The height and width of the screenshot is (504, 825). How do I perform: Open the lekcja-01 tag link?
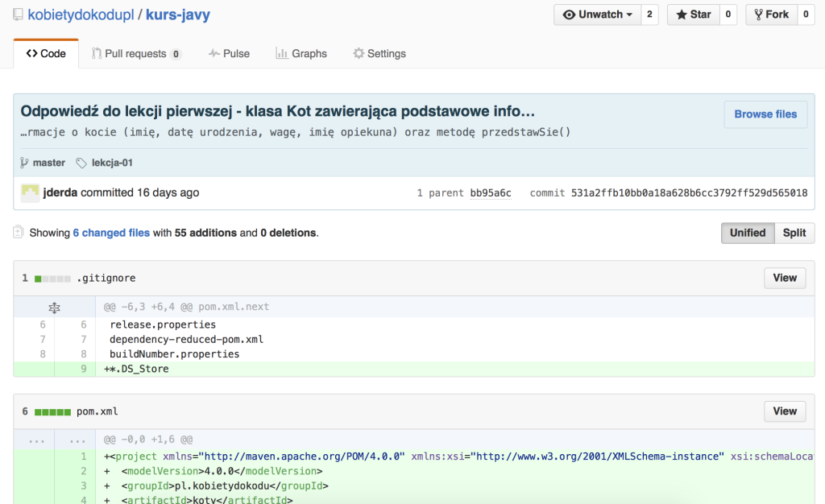click(112, 163)
